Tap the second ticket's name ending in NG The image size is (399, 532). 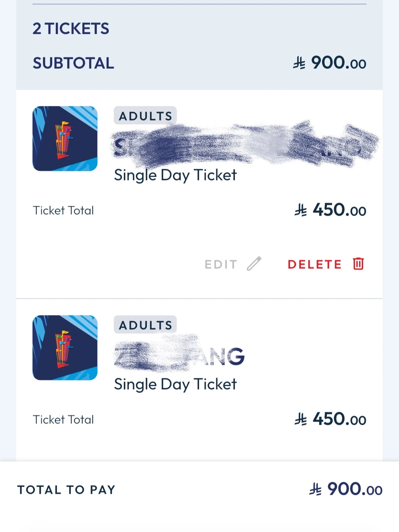(x=180, y=357)
